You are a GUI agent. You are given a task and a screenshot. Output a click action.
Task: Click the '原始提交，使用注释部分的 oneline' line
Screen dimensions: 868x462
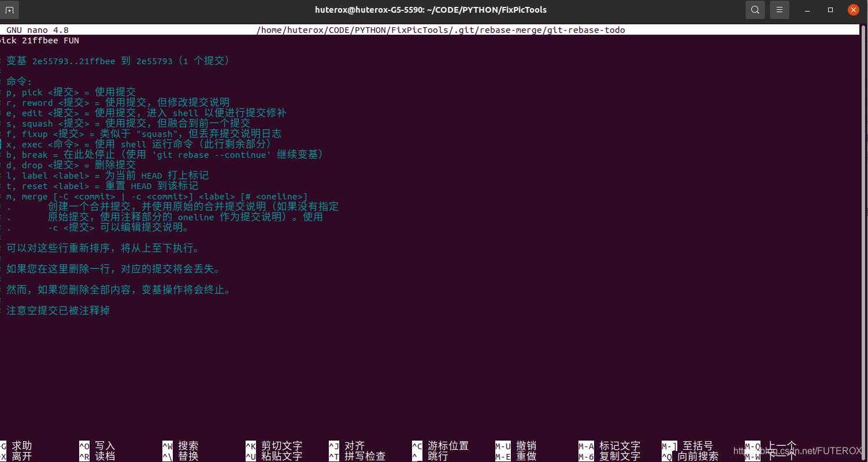[185, 217]
